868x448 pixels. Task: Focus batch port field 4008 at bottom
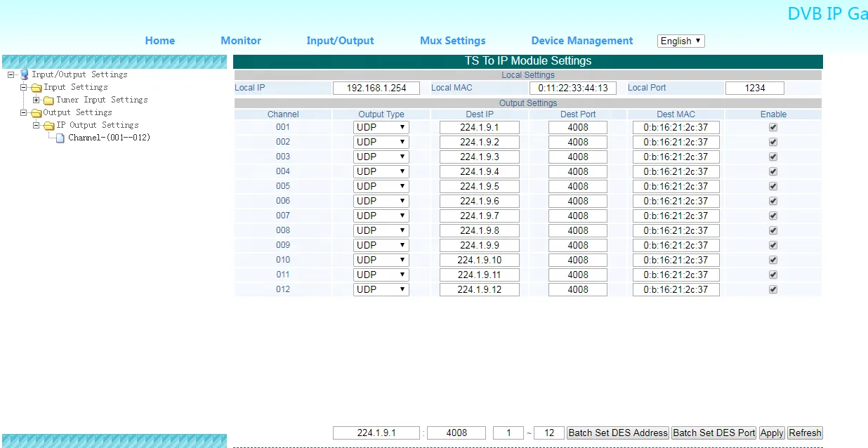[456, 433]
